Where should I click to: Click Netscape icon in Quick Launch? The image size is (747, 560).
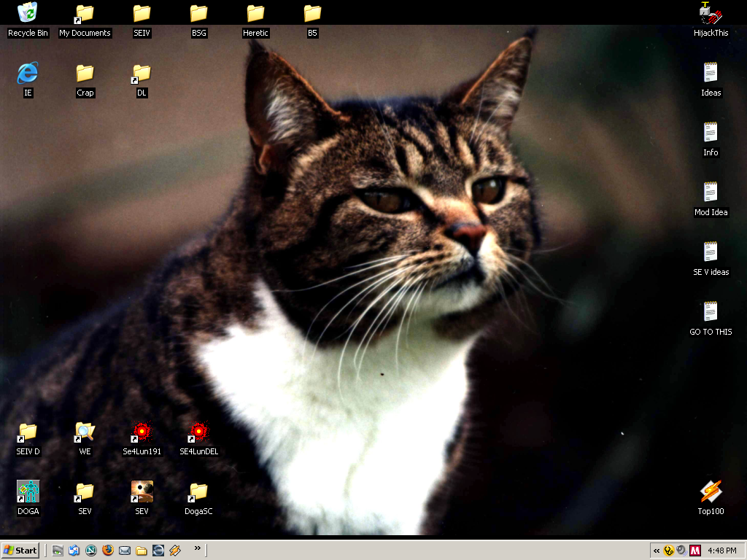[x=91, y=551]
